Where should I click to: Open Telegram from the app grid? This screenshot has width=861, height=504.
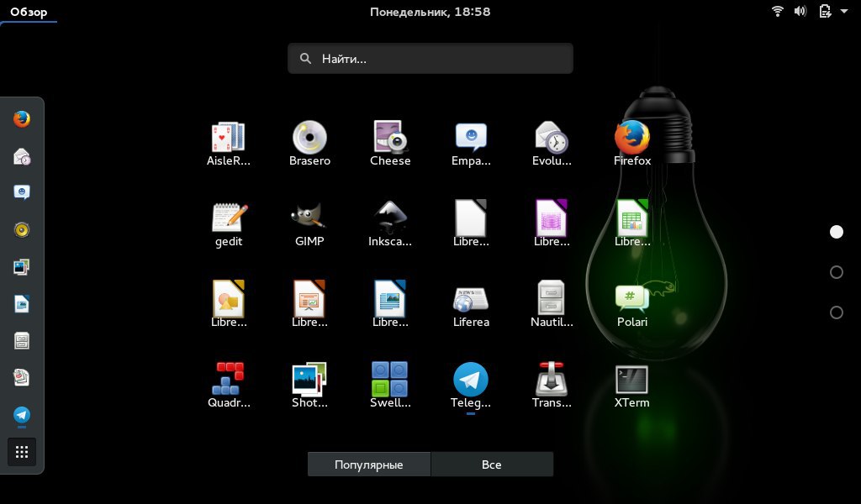[471, 386]
